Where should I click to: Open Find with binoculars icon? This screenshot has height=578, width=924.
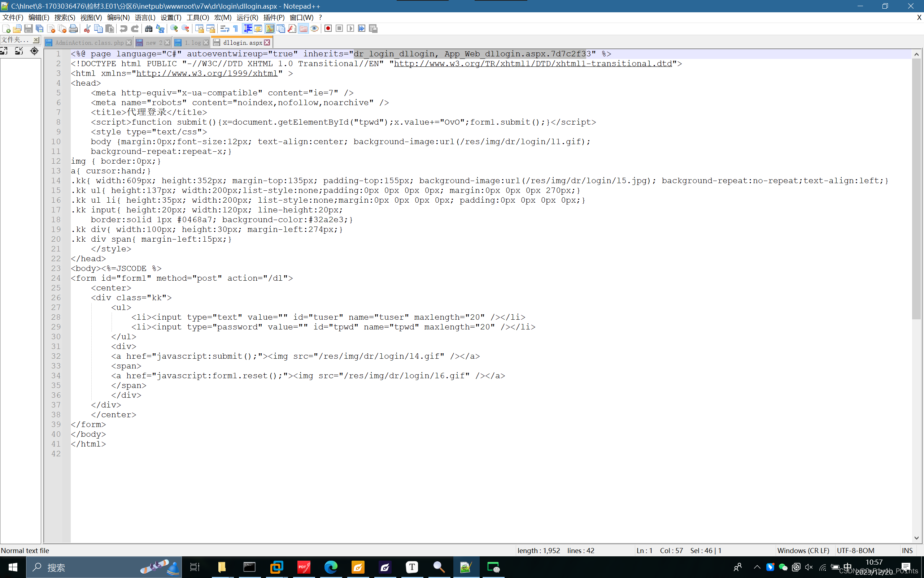[149, 29]
